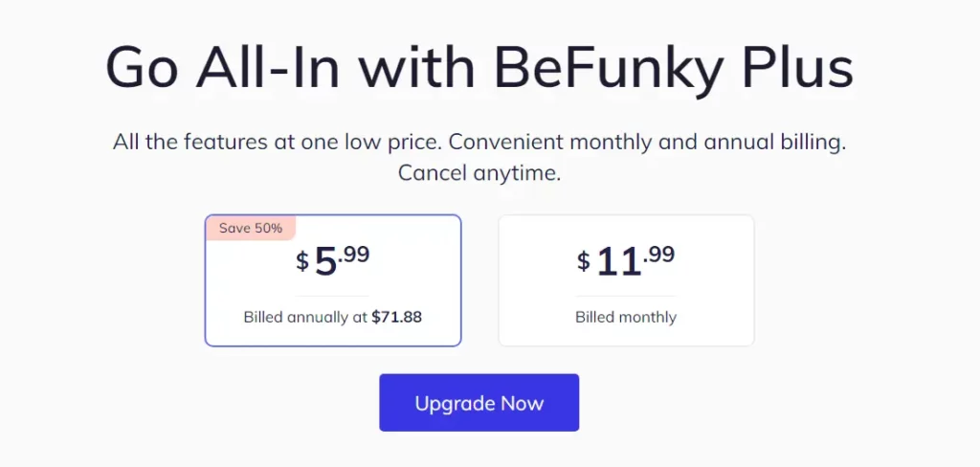This screenshot has width=980, height=467.
Task: Click the Save 50% badge
Action: point(251,228)
